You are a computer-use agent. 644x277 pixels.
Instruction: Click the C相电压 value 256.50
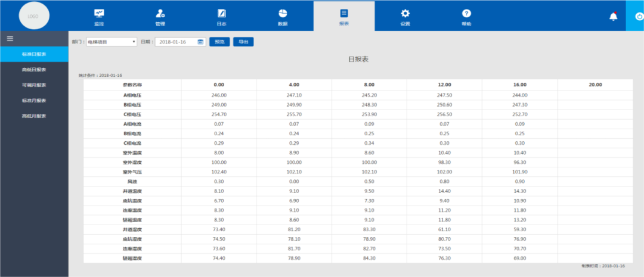pos(444,114)
